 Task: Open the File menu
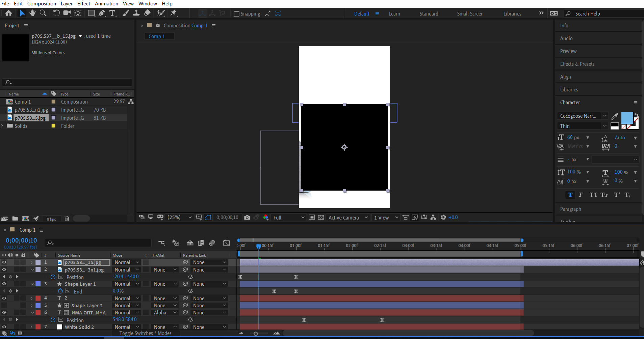pos(5,4)
